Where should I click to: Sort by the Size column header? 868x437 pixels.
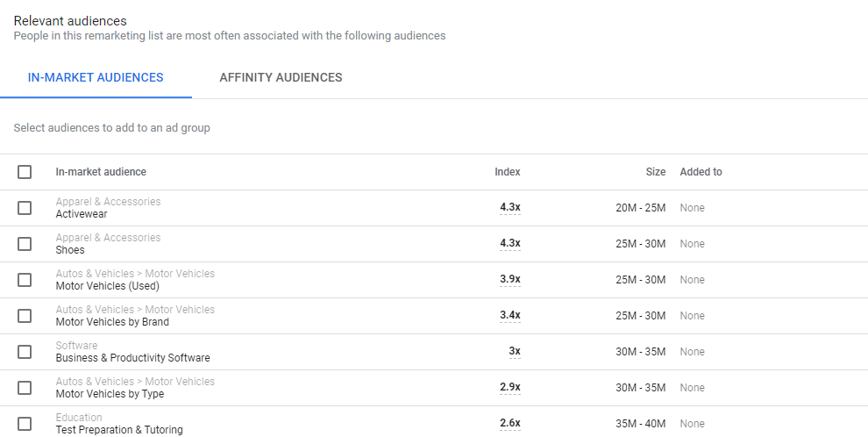tap(655, 172)
